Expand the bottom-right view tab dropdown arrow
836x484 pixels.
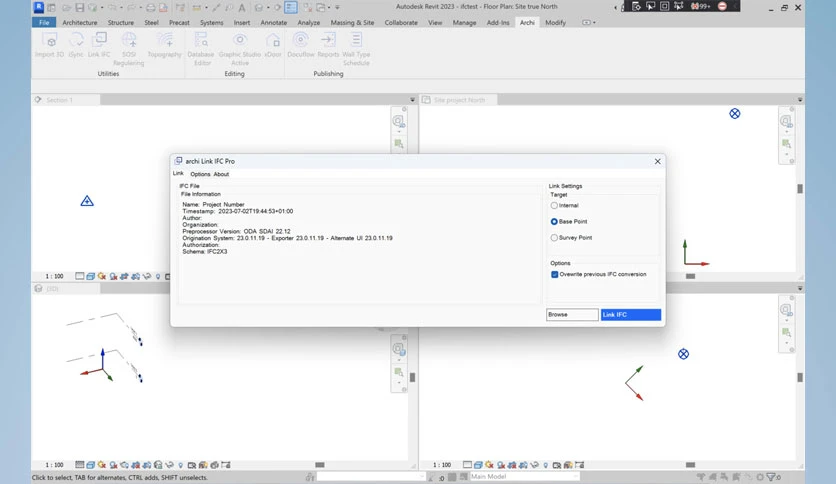click(x=800, y=288)
